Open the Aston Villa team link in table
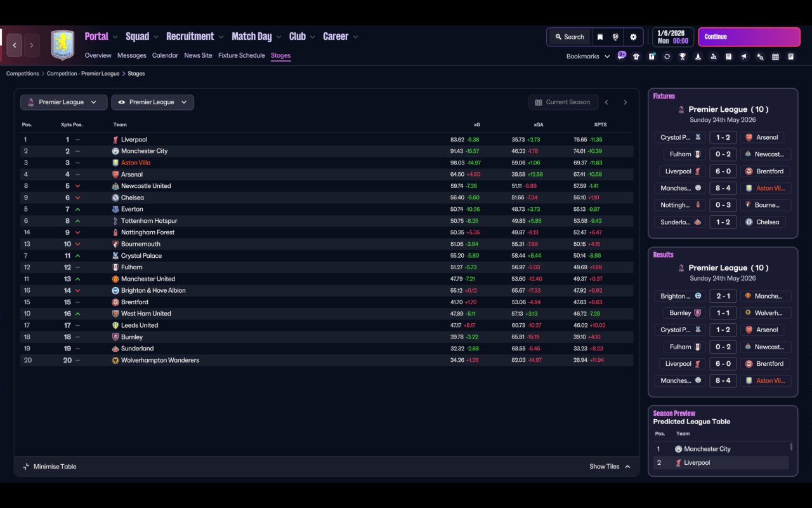 (x=136, y=163)
